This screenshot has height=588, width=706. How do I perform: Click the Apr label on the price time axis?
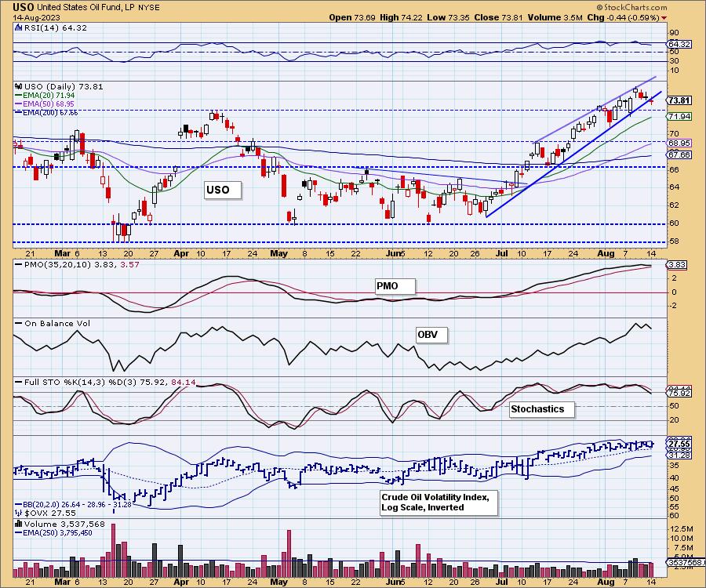(x=181, y=253)
